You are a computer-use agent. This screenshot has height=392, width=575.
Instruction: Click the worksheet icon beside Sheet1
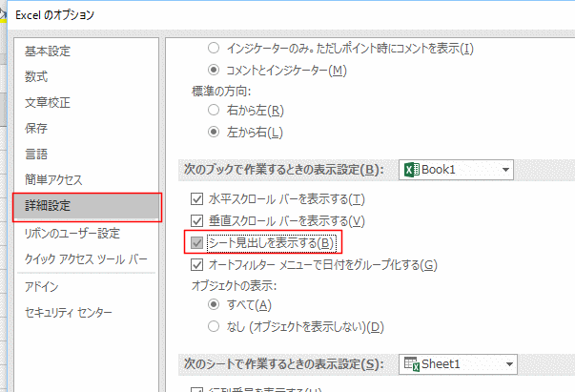(x=411, y=364)
